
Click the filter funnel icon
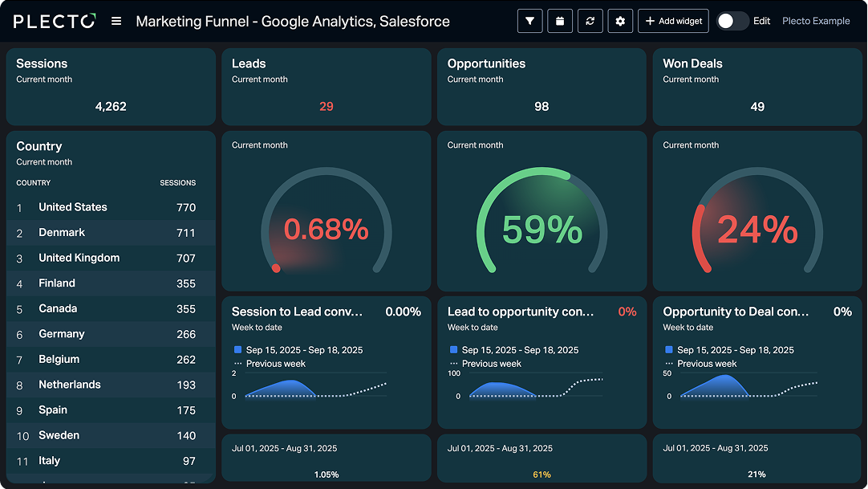click(x=529, y=22)
